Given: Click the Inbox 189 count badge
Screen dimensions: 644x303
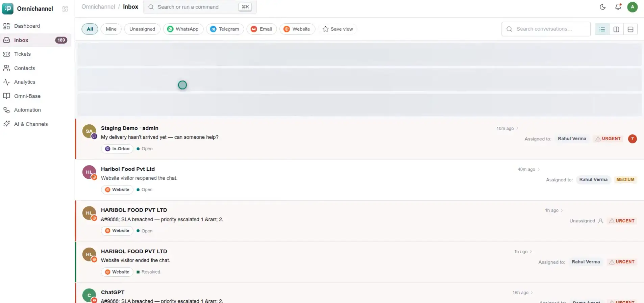Looking at the screenshot, I should 61,40.
